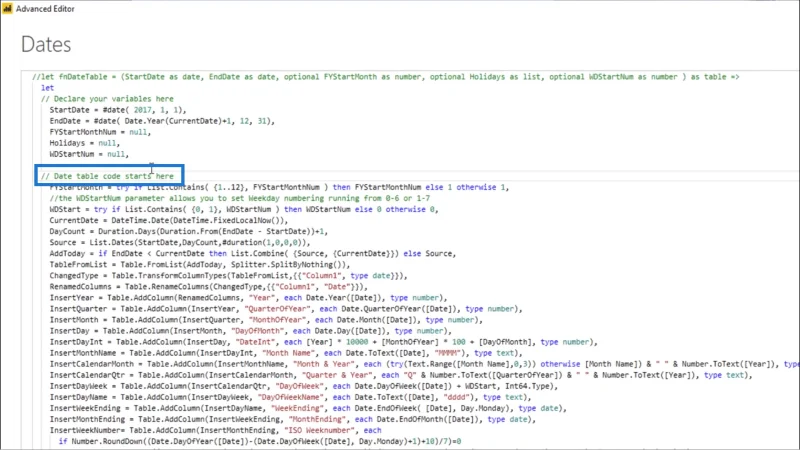
Task: Click the InsertMonthEnding = Table.AddColumn line
Action: (x=293, y=419)
